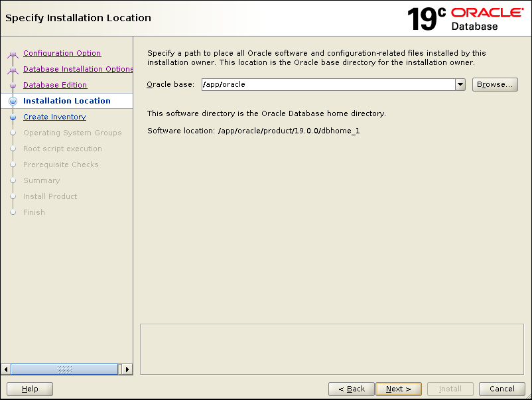Image resolution: width=532 pixels, height=400 pixels.
Task: Browse for an Oracle base directory
Action: click(495, 84)
